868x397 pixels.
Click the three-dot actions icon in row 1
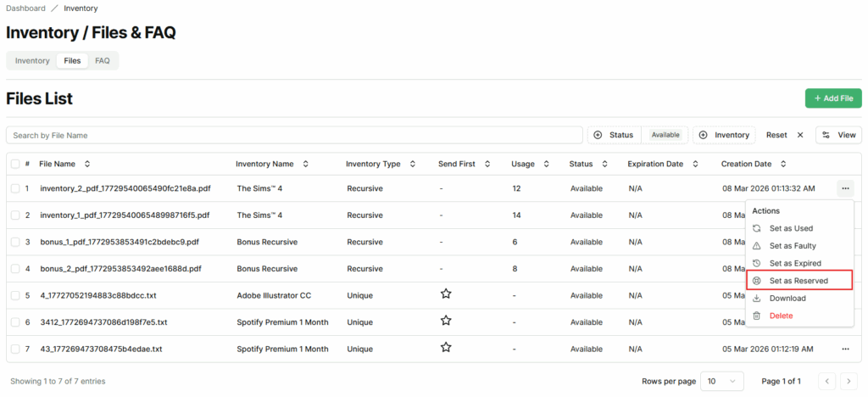click(845, 188)
